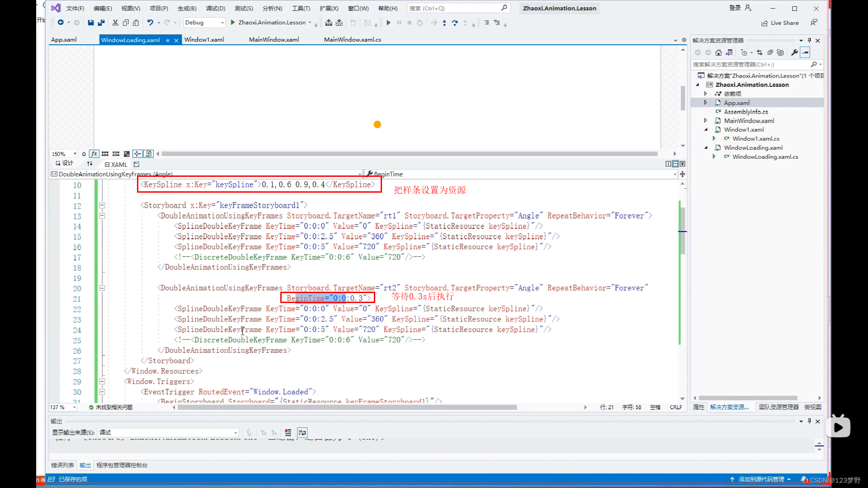This screenshot has height=488, width=868.
Task: Open the 程序包管理器控制台 tab
Action: pyautogui.click(x=122, y=465)
